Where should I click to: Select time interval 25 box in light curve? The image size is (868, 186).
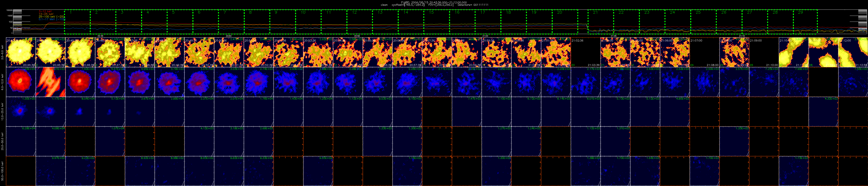pyautogui.click(x=704, y=22)
